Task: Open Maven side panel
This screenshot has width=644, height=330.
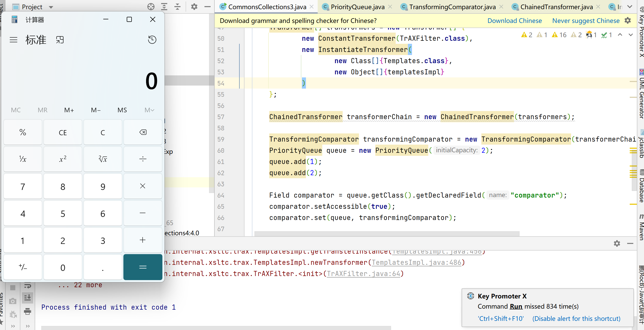Action: (641, 227)
